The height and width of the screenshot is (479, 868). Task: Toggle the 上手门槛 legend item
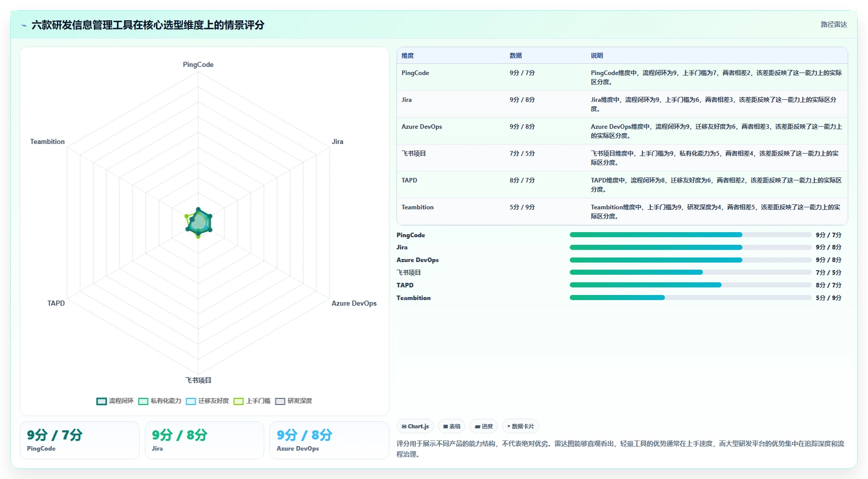pyautogui.click(x=252, y=401)
